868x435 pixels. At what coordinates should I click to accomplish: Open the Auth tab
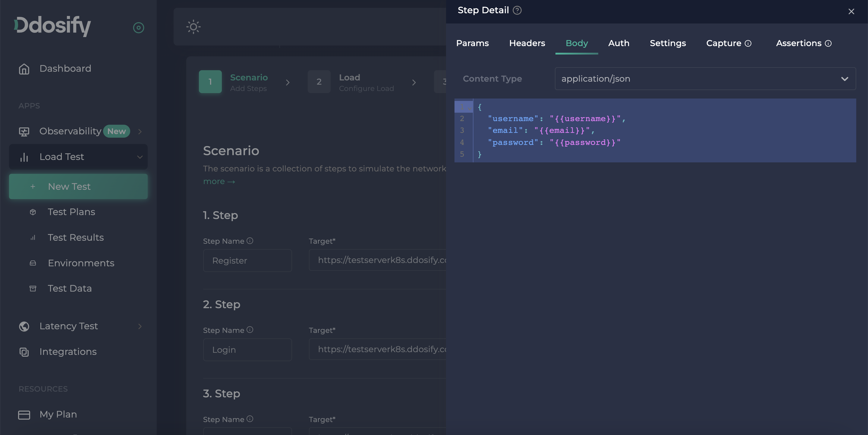[619, 43]
